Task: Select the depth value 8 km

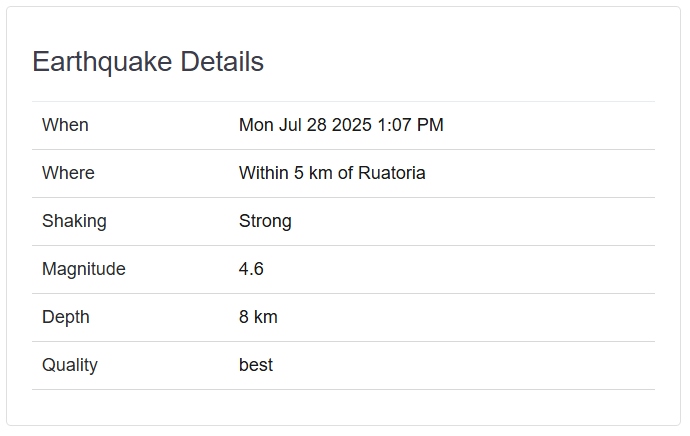Action: point(258,317)
